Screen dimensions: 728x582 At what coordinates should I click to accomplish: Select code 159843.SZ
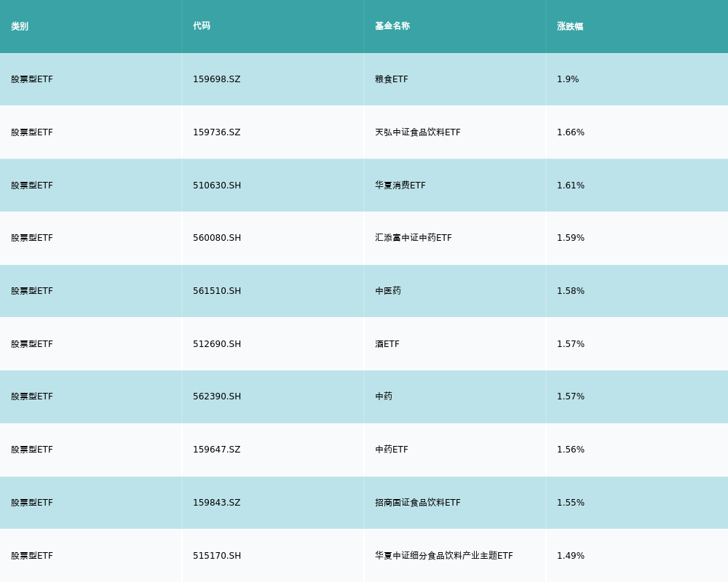217,503
